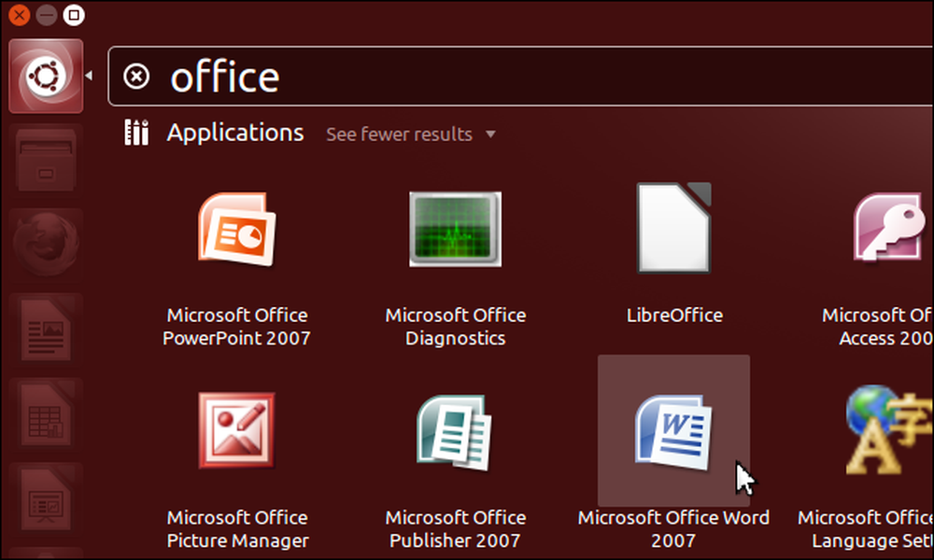The height and width of the screenshot is (560, 934).
Task: Click the Microsoft Office Publisher 2007 label
Action: tap(456, 528)
